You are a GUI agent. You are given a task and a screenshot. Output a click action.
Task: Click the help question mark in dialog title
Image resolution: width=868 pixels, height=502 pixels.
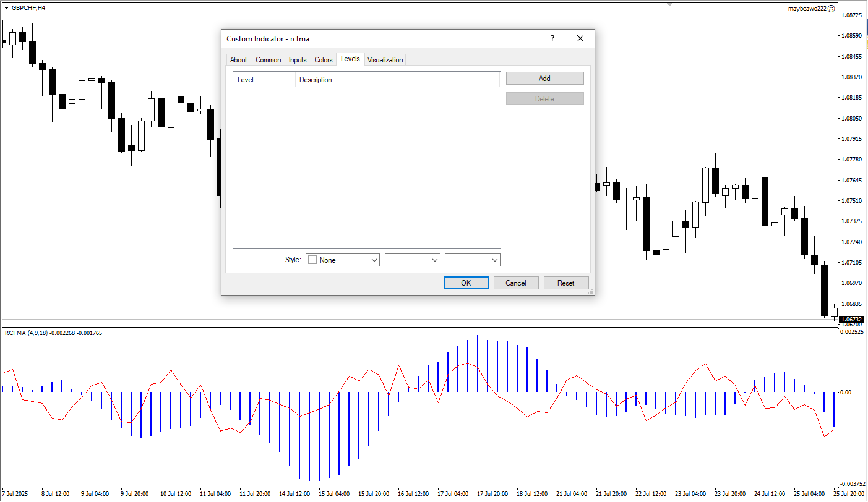552,38
